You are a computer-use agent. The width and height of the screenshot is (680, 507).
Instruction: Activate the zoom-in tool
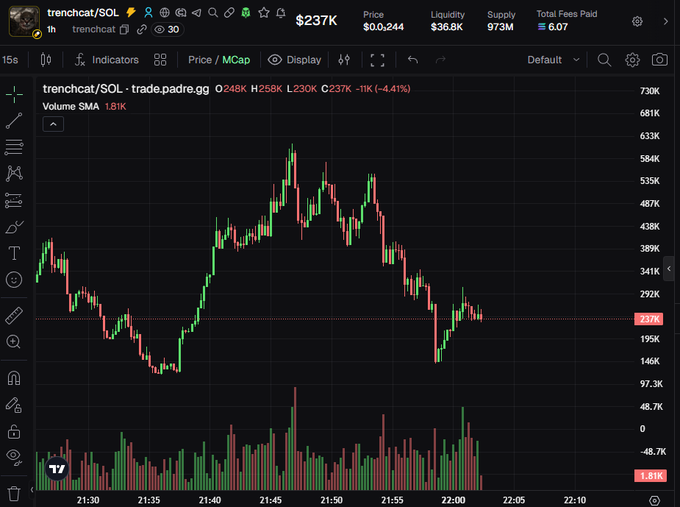click(13, 342)
